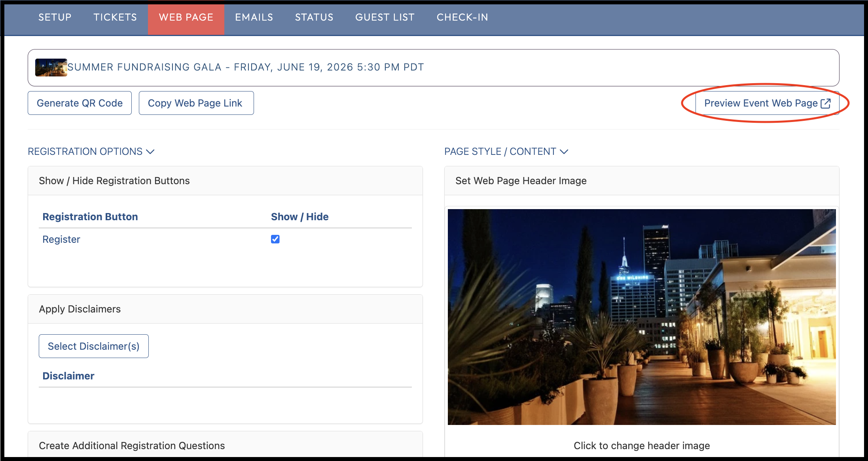This screenshot has height=461, width=868.
Task: Copy the web page link
Action: pyautogui.click(x=196, y=103)
